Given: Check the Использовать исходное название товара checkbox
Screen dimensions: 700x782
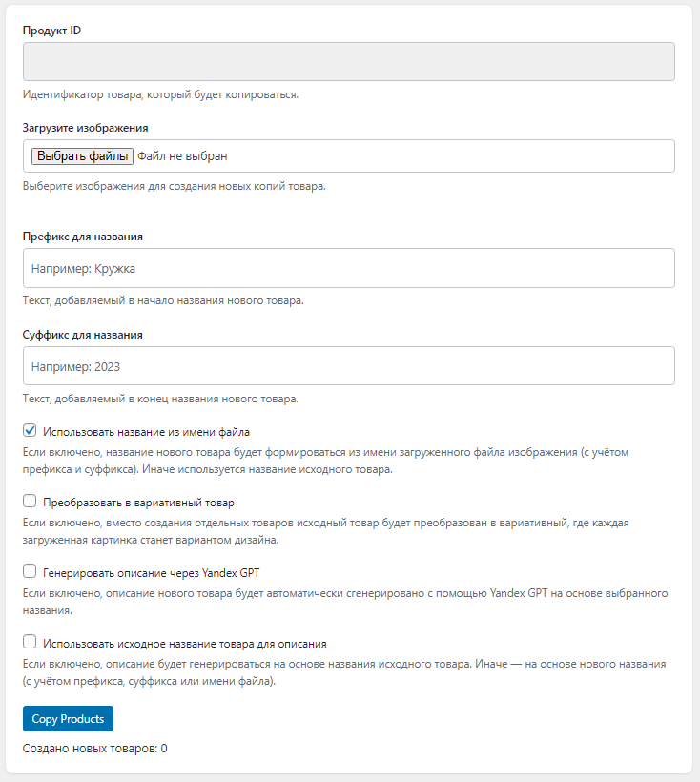Looking at the screenshot, I should (30, 642).
